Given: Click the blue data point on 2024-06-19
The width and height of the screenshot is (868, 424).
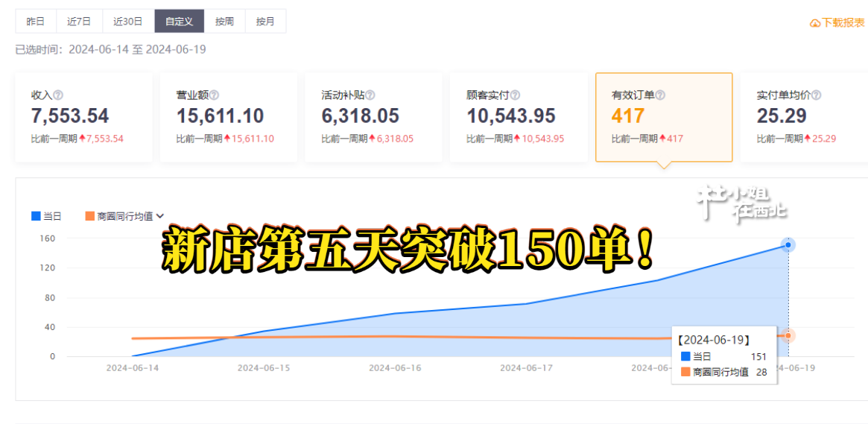Looking at the screenshot, I should click(788, 244).
